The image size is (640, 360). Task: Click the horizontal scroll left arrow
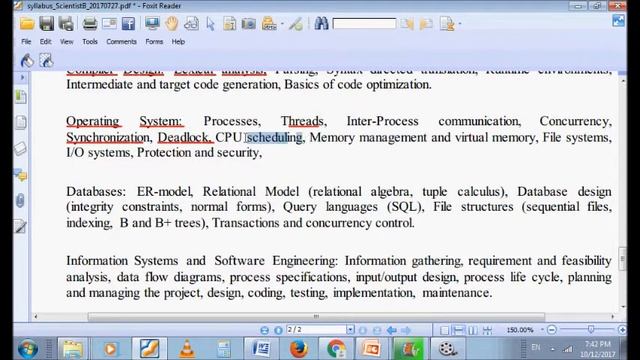[x=36, y=316]
